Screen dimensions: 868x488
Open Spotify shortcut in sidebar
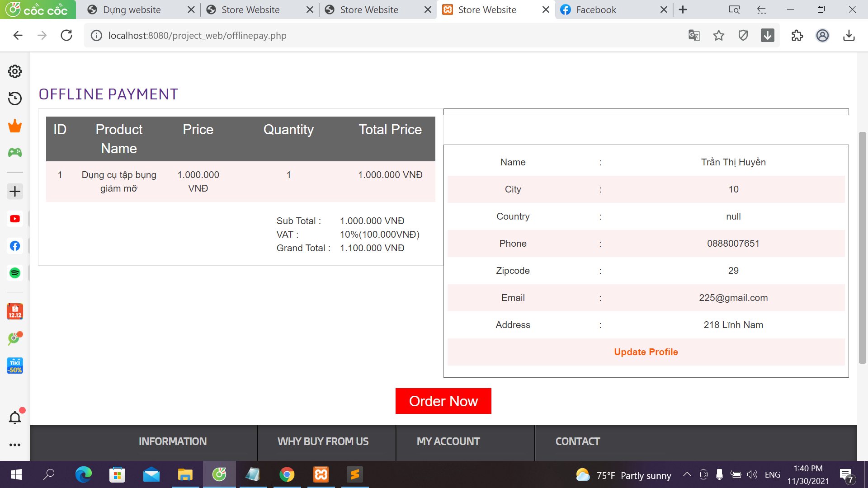[15, 273]
